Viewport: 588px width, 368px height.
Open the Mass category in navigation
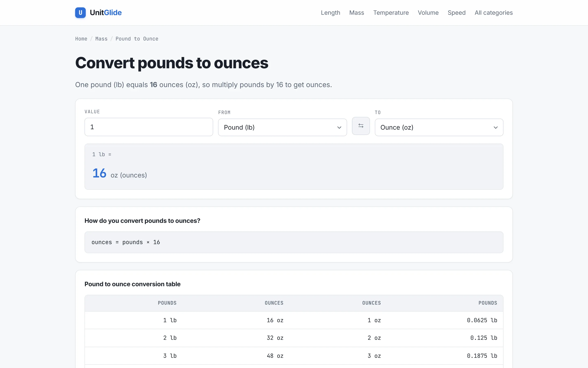coord(356,13)
